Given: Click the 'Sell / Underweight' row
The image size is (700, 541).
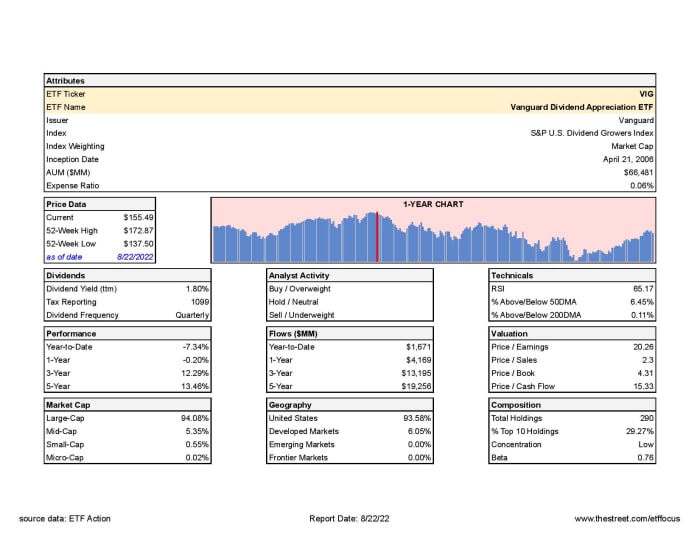Looking at the screenshot, I should pos(350,315).
